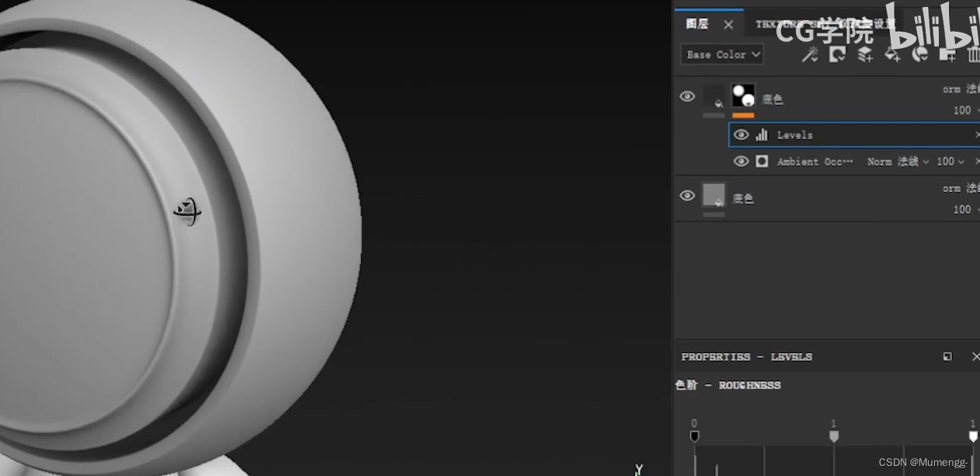Switch to the 图层 tab
This screenshot has height=476, width=980.
697,24
